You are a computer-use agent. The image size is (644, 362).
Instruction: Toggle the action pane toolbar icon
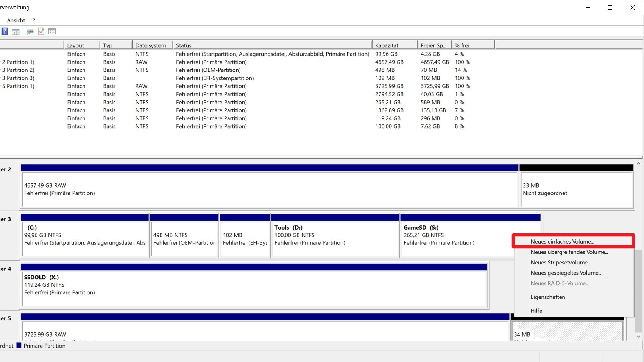click(x=16, y=32)
